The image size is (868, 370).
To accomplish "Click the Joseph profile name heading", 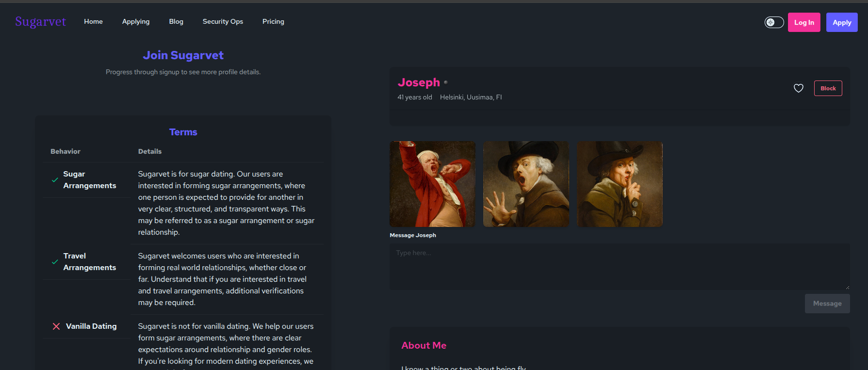I will pyautogui.click(x=419, y=82).
